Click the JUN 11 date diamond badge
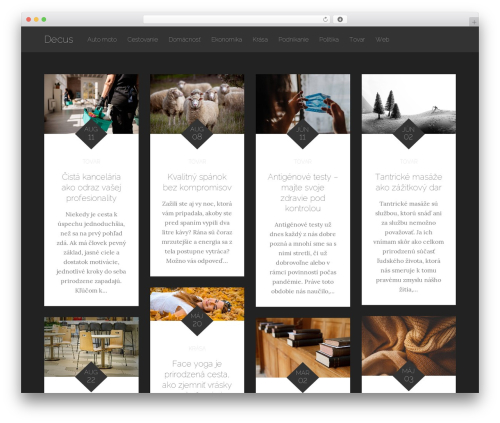Screen dimensions: 500x423 tap(303, 133)
